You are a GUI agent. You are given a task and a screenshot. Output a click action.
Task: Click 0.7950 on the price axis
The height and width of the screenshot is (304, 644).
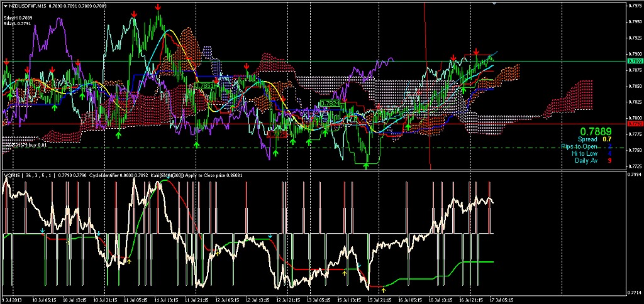pos(635,22)
